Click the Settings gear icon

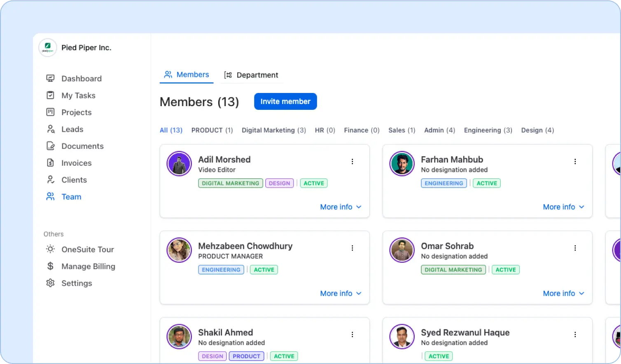[50, 283]
